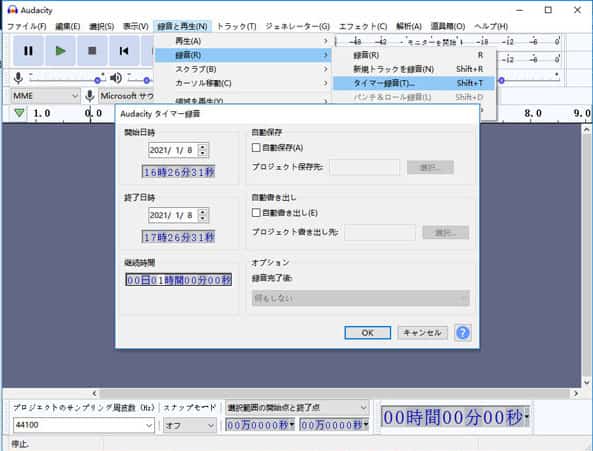
Task: Click the recording volume slider handle
Action: click(98, 80)
